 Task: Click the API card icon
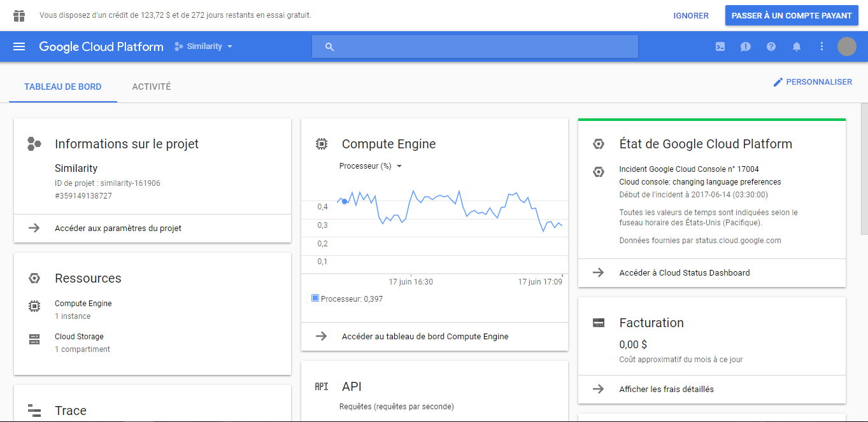click(x=321, y=386)
